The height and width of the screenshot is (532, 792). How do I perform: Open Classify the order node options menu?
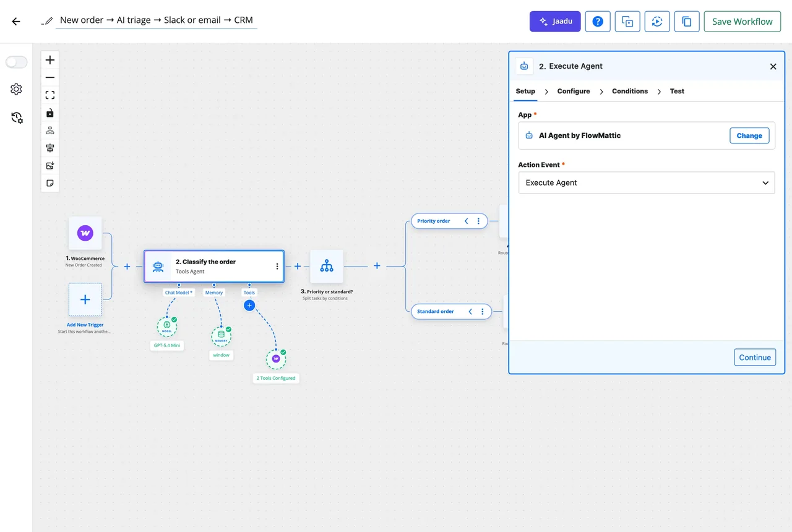[x=277, y=267]
